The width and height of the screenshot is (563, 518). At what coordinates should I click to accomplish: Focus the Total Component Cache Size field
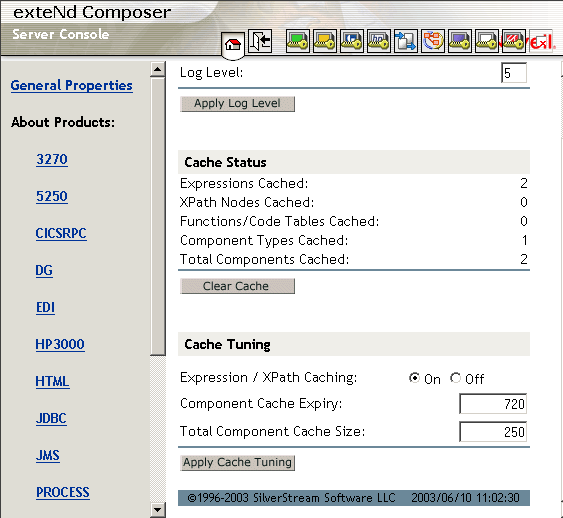[493, 432]
